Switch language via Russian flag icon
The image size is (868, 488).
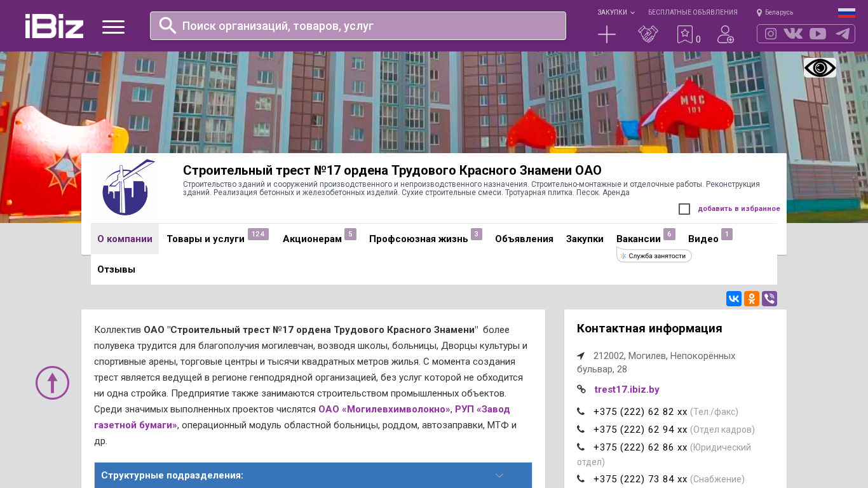[846, 13]
